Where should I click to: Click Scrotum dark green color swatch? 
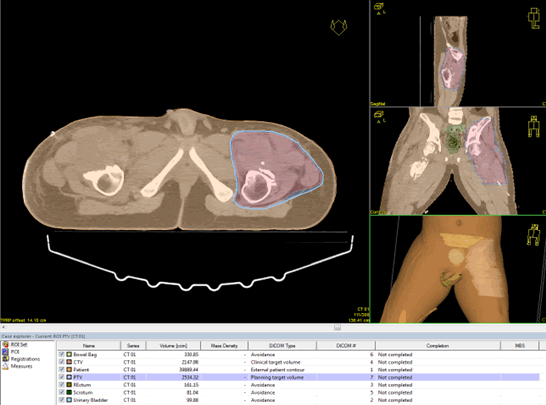69,392
